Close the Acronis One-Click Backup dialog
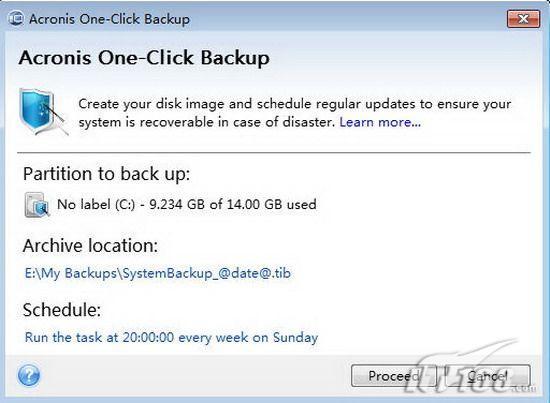This screenshot has height=403, width=550. [x=523, y=19]
